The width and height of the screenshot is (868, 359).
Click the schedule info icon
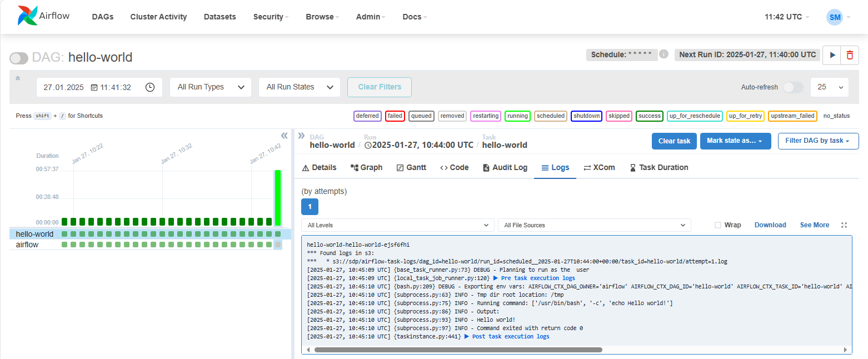(x=664, y=54)
